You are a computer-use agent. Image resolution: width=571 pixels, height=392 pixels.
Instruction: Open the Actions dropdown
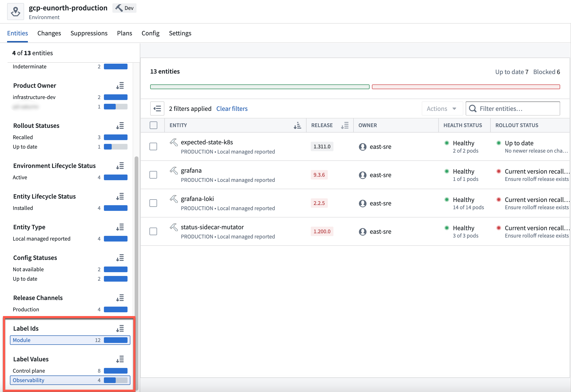(x=442, y=108)
